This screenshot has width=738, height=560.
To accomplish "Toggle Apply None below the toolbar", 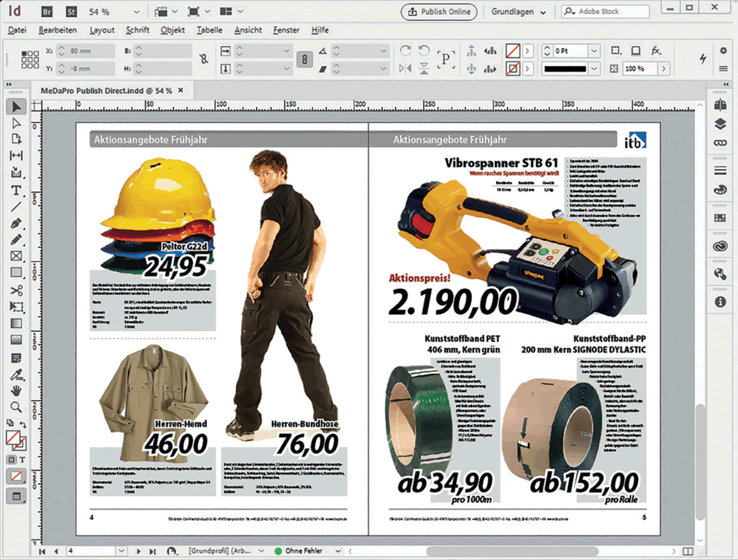I will point(16,476).
